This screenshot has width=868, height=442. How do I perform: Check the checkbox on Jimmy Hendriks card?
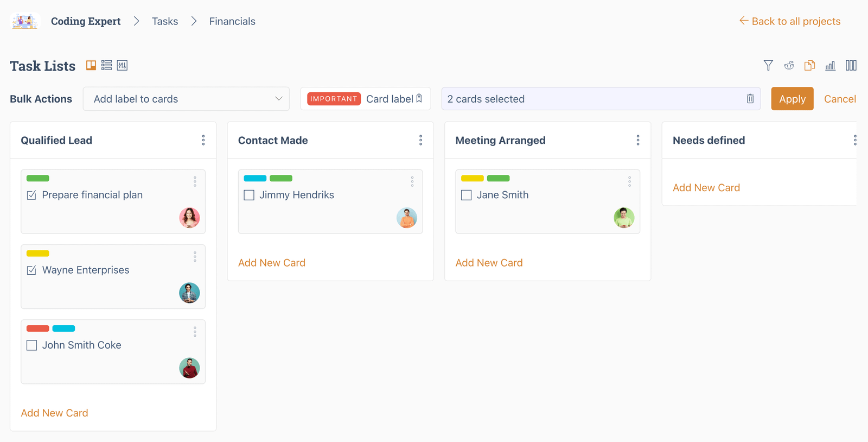[x=249, y=195]
